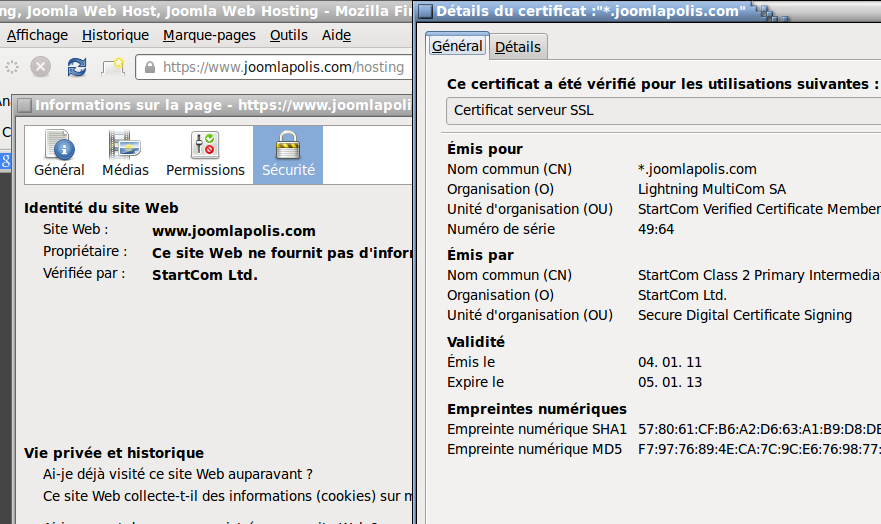Click the padlock icon in URL bar

[150, 67]
